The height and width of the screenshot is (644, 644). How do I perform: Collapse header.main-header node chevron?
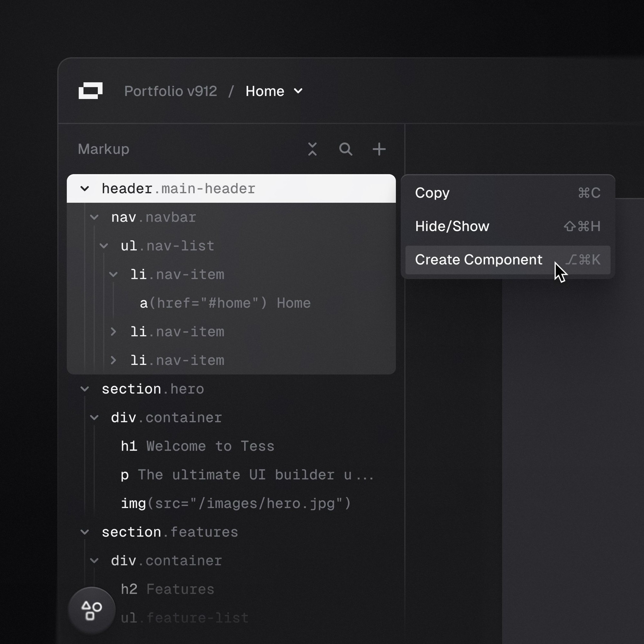[x=85, y=189]
